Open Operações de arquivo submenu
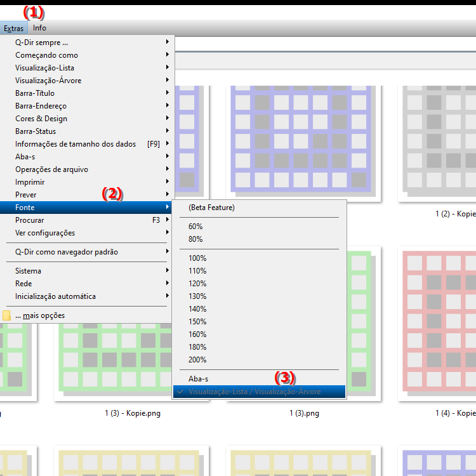476x476 pixels. 87,169
